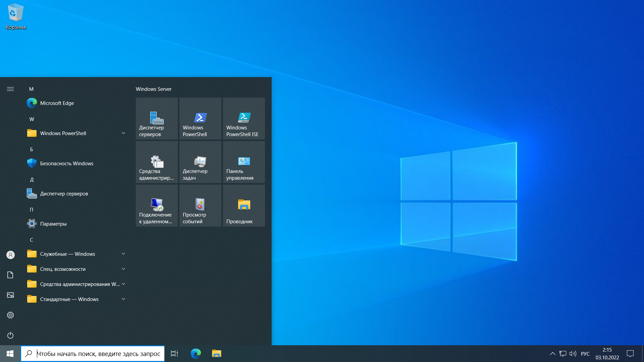Image resolution: width=644 pixels, height=362 pixels.
Task: Open Settings gear in the Start sidebar
Action: point(10,315)
